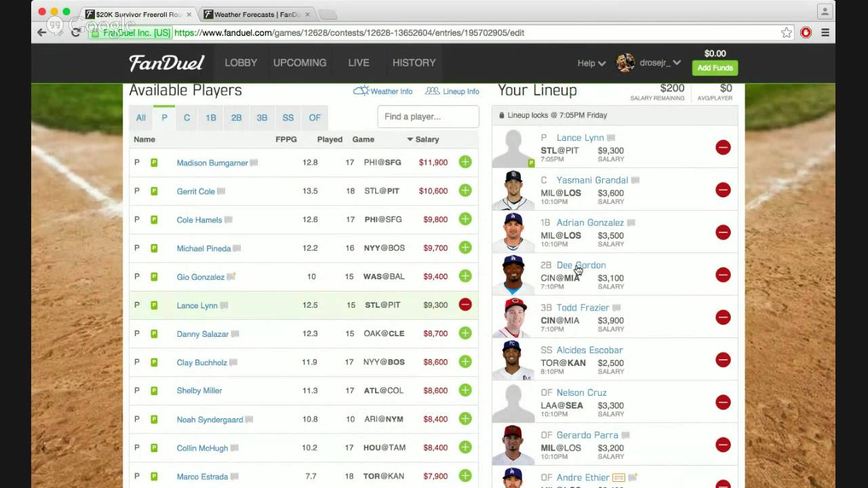Open Weather Info link
This screenshot has width=868, height=488.
pyautogui.click(x=383, y=91)
